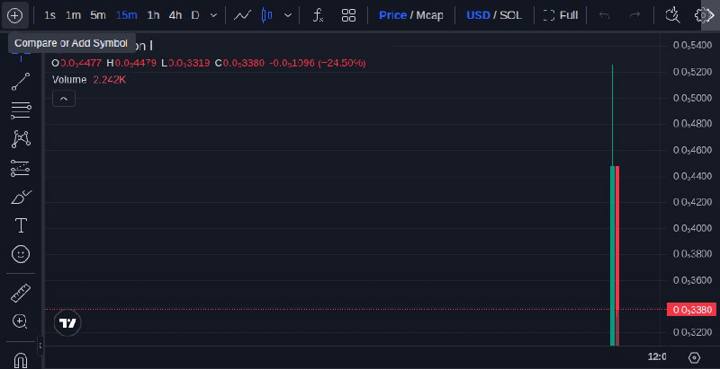Screen dimensions: 720x369
Task: Click the 0.0₅3380 current price label
Action: pos(692,310)
